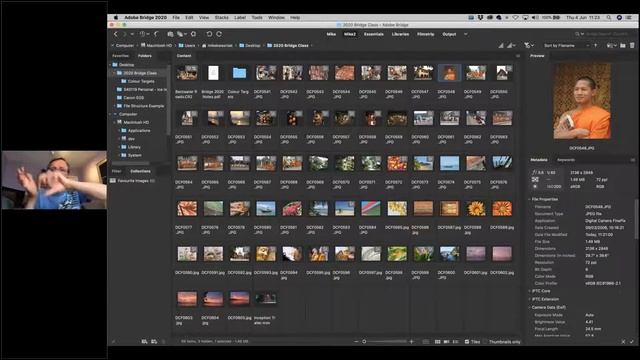Click the get photos from camera icon
Viewport: 640px width, 360px height.
tap(170, 34)
